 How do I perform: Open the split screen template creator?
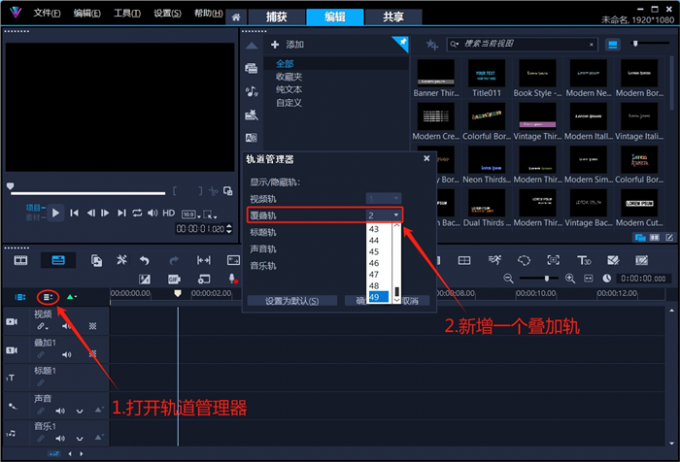point(464,260)
